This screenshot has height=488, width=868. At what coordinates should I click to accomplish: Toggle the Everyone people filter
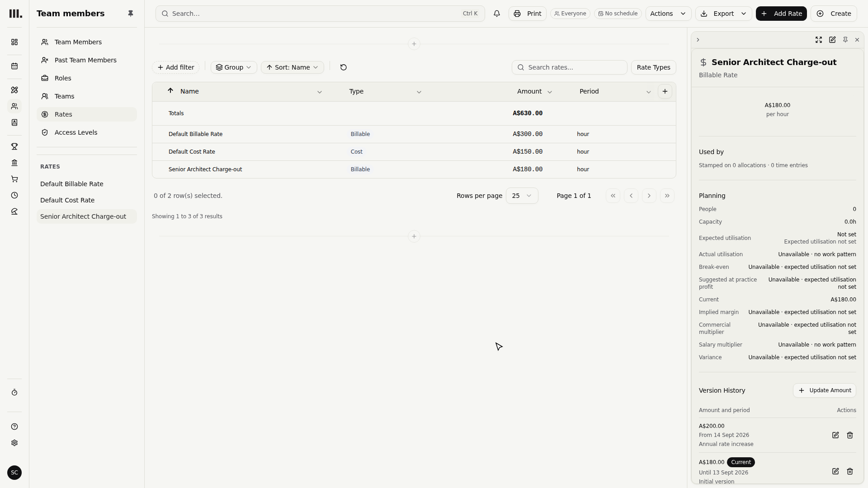click(x=570, y=14)
